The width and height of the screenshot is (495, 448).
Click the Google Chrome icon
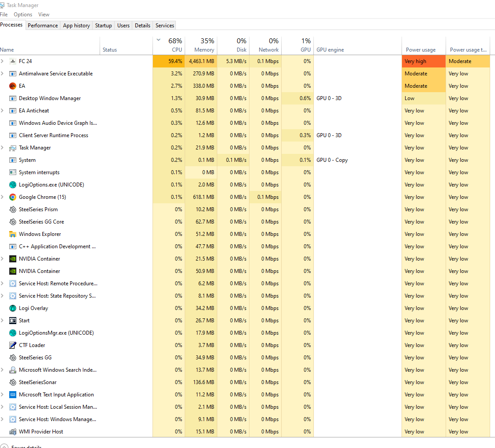(x=13, y=197)
